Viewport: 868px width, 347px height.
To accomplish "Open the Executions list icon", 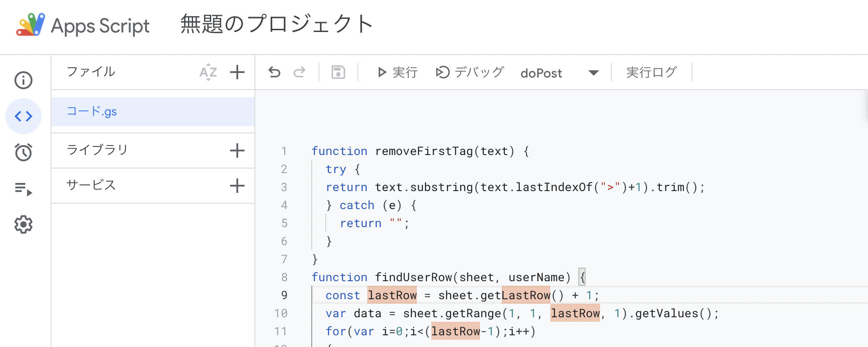I will coord(23,188).
